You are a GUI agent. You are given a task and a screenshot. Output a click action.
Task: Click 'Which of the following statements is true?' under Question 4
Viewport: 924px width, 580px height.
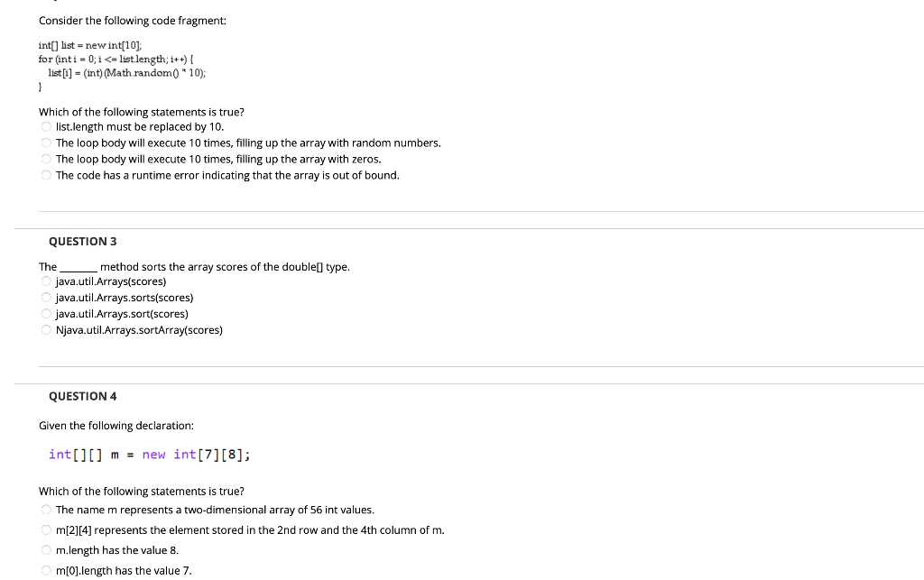click(x=141, y=491)
